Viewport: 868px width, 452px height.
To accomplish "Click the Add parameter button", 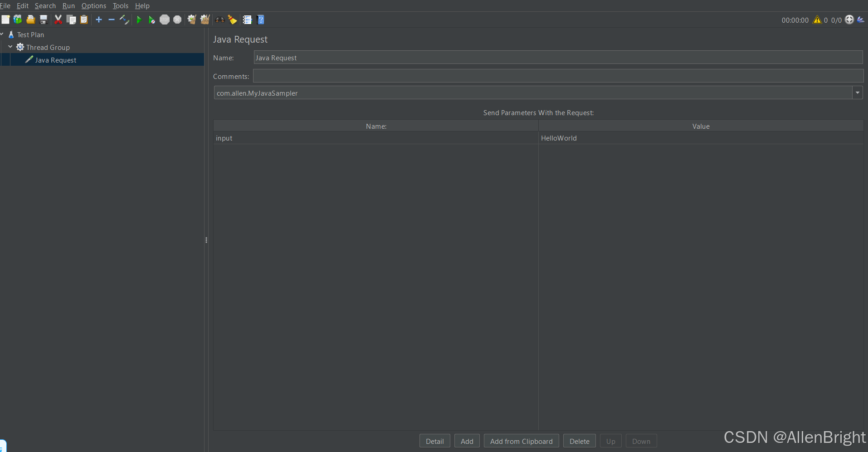I will [467, 441].
